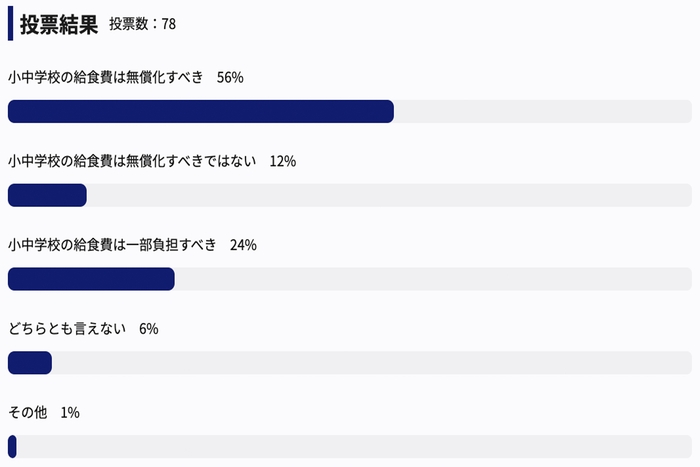Image resolution: width=700 pixels, height=467 pixels.
Task: Click the 12% percentage value
Action: click(x=283, y=161)
